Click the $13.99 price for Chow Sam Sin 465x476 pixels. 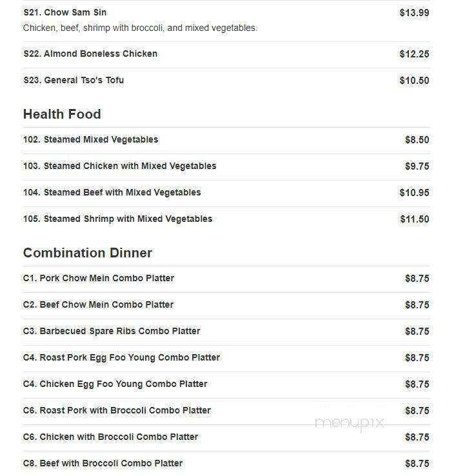[414, 13]
